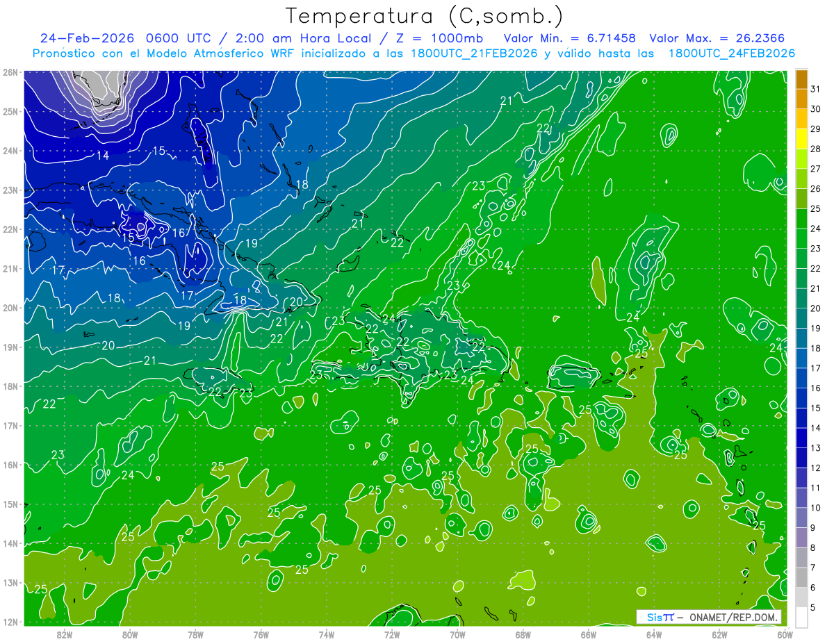Select the forecast date '24-Feb-2026'

coord(86,38)
